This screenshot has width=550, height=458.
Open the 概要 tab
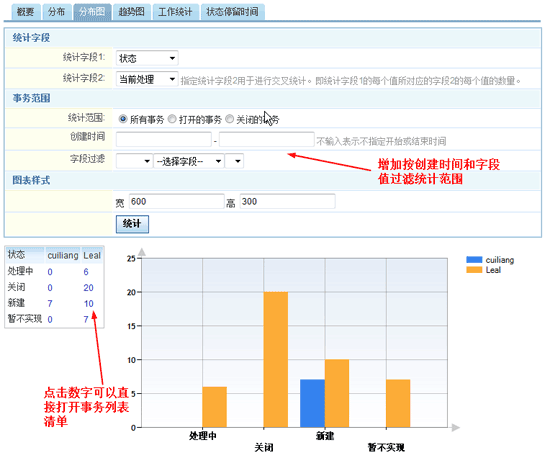point(26,12)
